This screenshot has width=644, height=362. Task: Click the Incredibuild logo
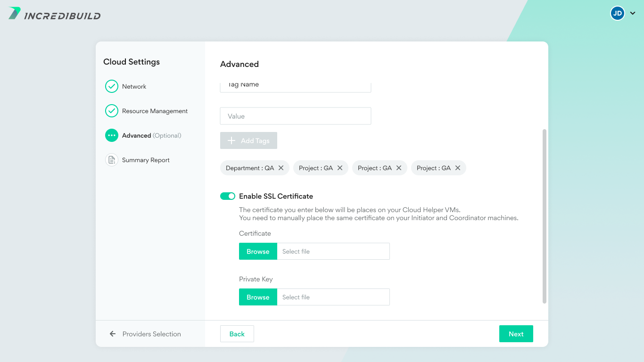[54, 14]
